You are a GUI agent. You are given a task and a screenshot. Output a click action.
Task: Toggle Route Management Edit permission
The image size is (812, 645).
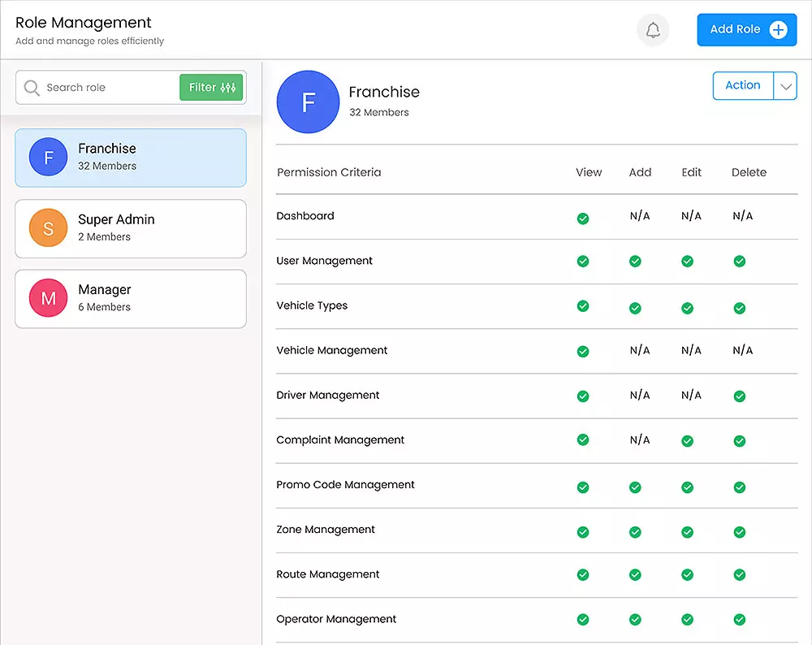(x=688, y=574)
